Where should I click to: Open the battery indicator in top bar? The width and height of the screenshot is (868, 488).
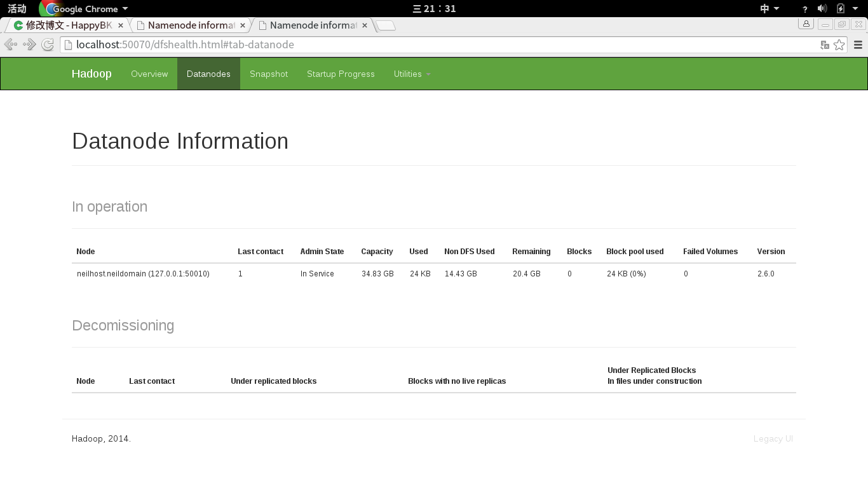[x=841, y=8]
